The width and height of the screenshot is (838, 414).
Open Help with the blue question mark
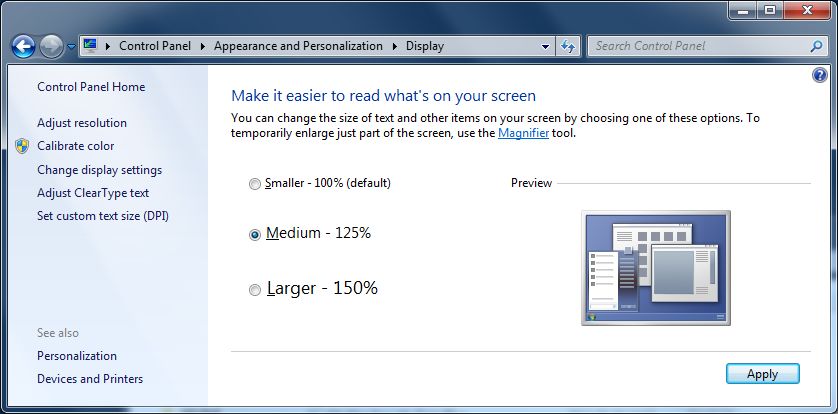[820, 75]
